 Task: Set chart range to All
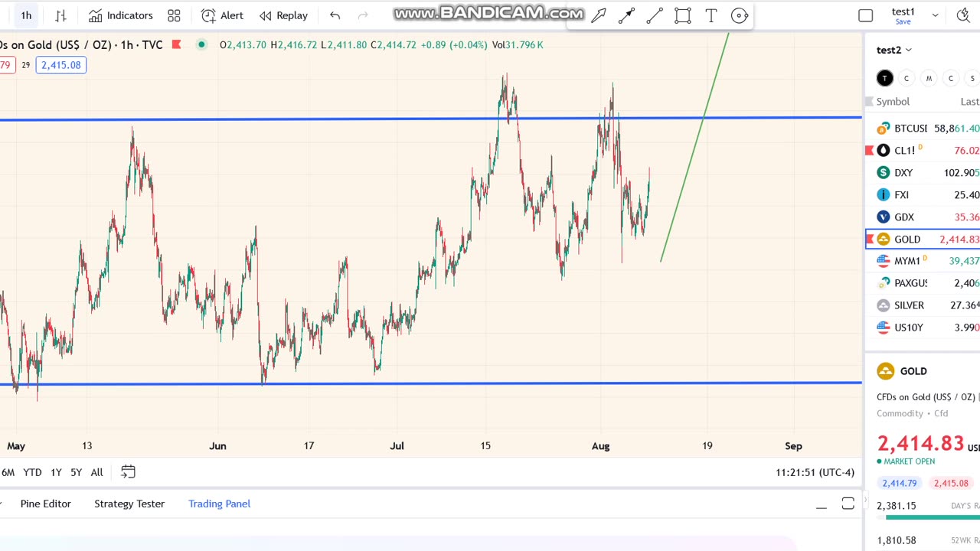tap(96, 472)
